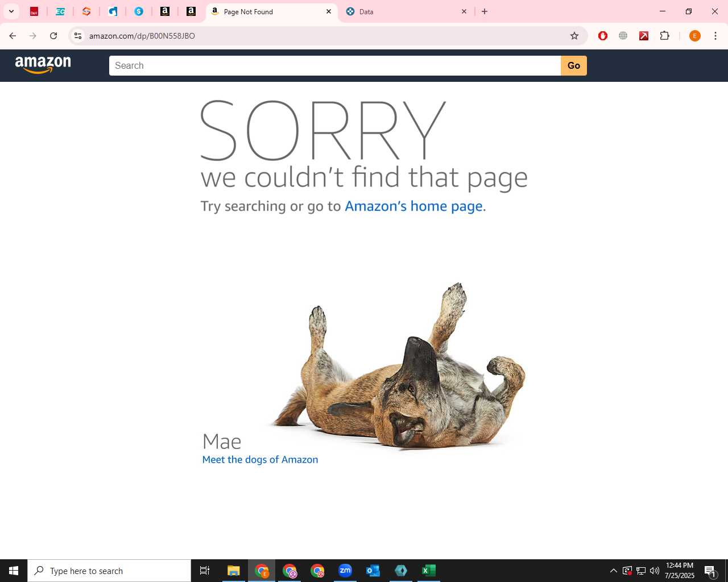Focus the Amazon Search field
This screenshot has height=582, width=728.
click(x=335, y=65)
